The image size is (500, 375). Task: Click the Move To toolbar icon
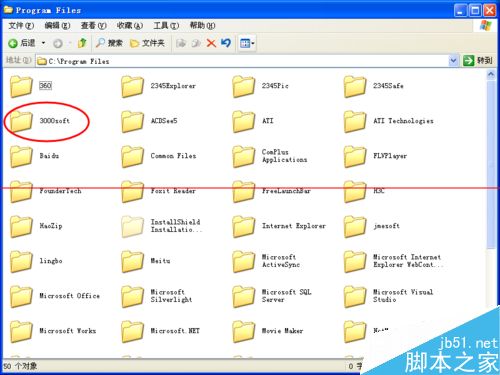(x=181, y=43)
